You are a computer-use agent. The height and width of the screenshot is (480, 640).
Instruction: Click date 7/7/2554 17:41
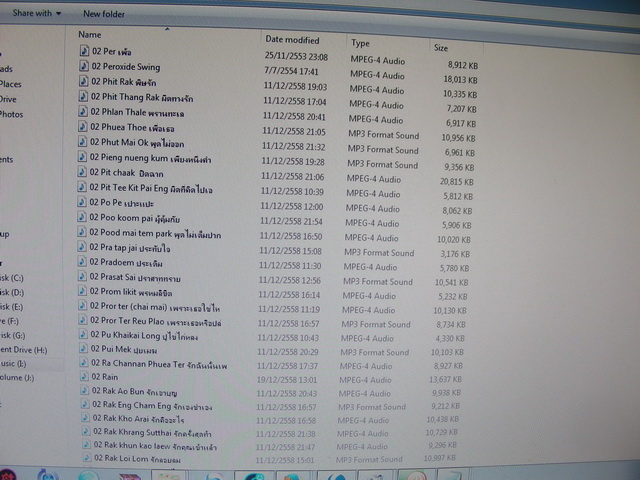click(x=291, y=71)
